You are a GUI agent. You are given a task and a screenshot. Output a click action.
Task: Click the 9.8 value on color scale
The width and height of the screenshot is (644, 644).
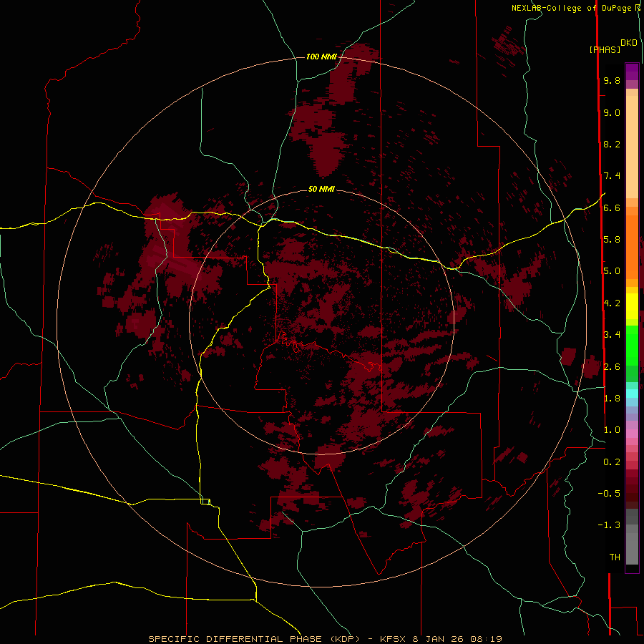[x=612, y=80]
